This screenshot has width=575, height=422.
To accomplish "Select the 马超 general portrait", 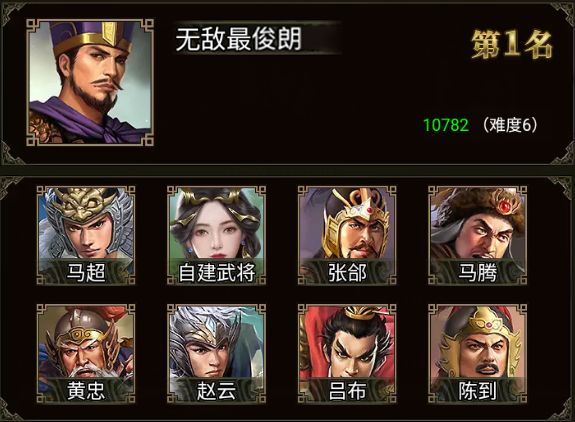I will (86, 235).
